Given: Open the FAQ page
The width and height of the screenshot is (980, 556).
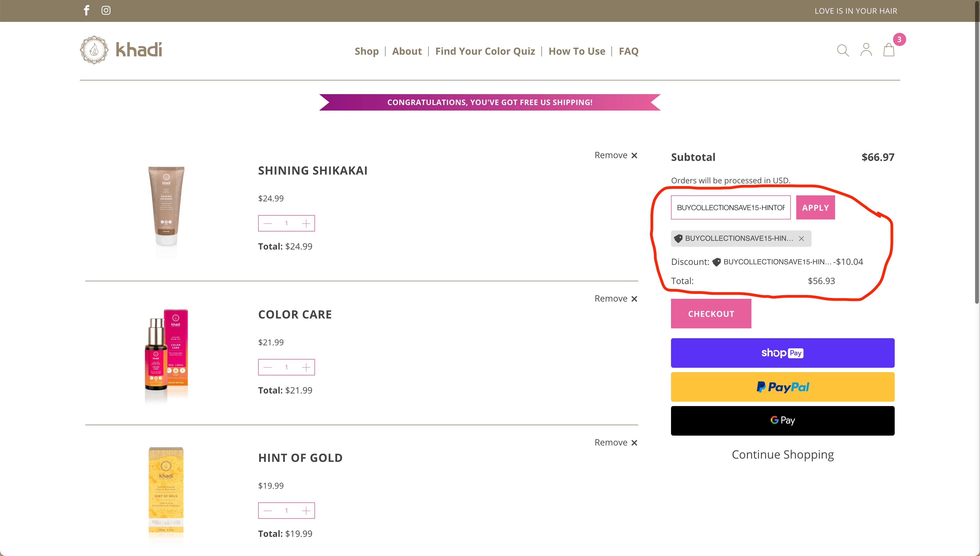Looking at the screenshot, I should [x=629, y=51].
